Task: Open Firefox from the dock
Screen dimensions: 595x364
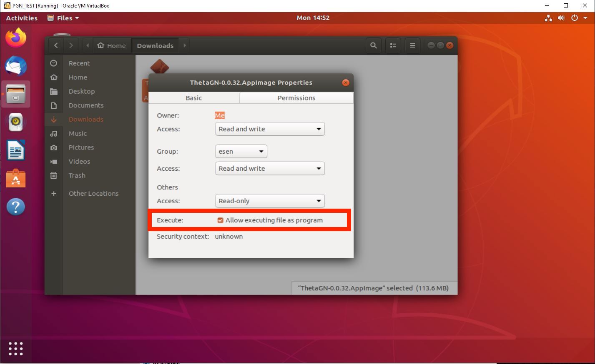Action: (x=15, y=38)
